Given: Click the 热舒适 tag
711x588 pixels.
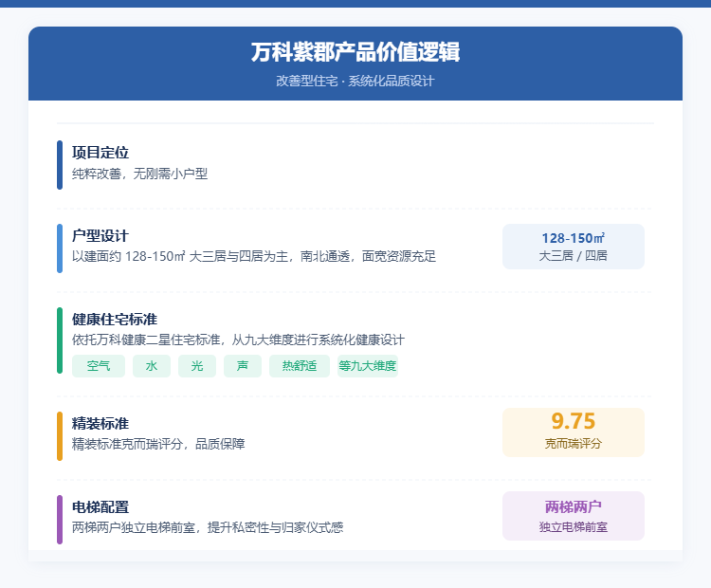Looking at the screenshot, I should [x=300, y=366].
